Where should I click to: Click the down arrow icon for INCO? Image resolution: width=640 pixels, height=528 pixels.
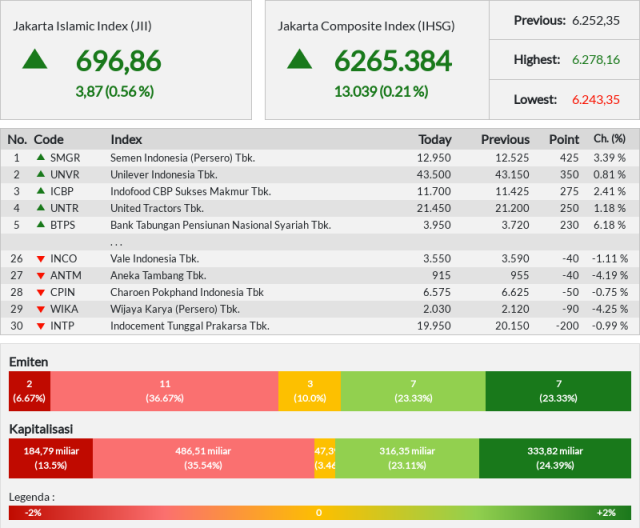[41, 259]
